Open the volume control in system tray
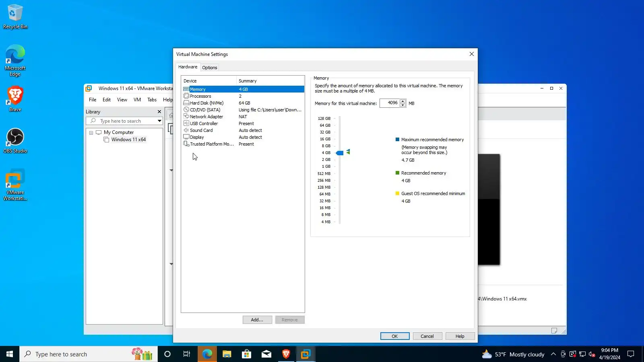Screen dimensions: 644x362 (592, 354)
